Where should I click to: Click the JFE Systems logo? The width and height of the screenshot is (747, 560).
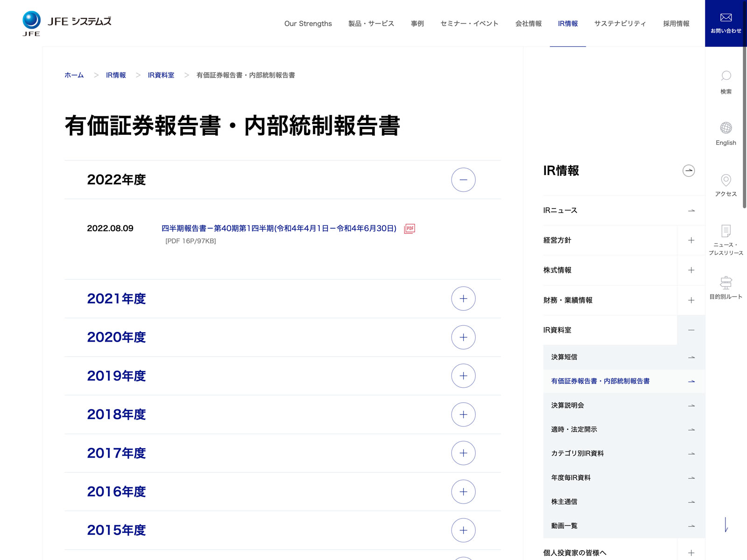tap(67, 23)
